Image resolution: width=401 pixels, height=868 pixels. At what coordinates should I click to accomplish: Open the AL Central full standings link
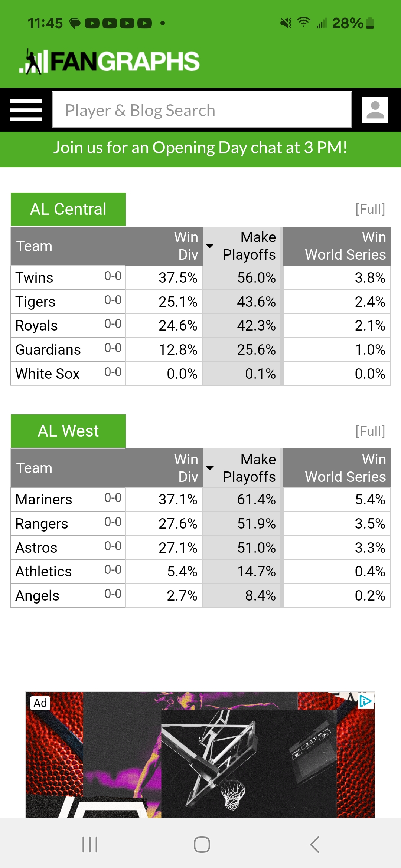(370, 209)
